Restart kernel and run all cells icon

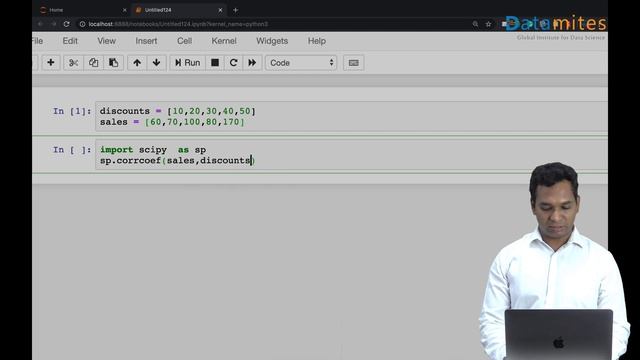tap(252, 62)
